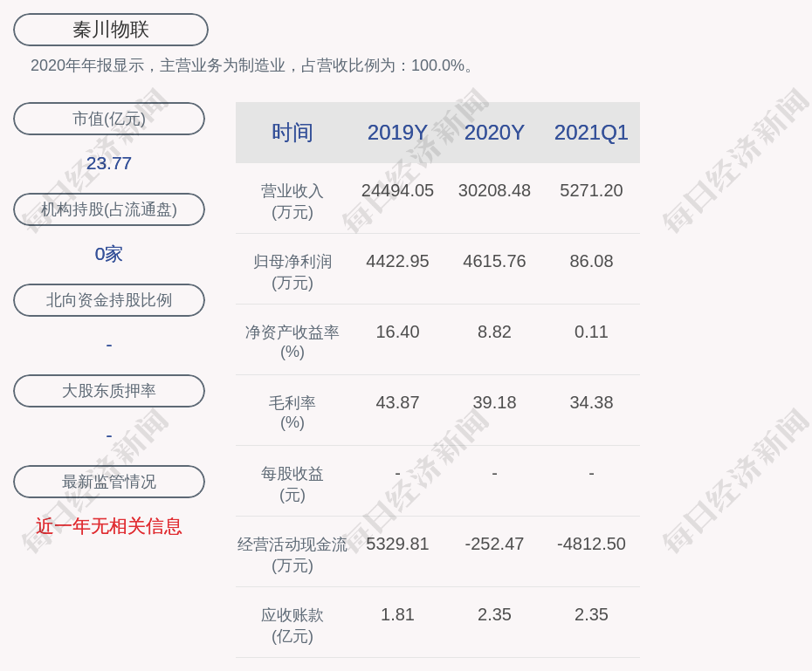812x671 pixels.
Task: Select the 净资产收益率(%) row label
Action: pos(292,342)
